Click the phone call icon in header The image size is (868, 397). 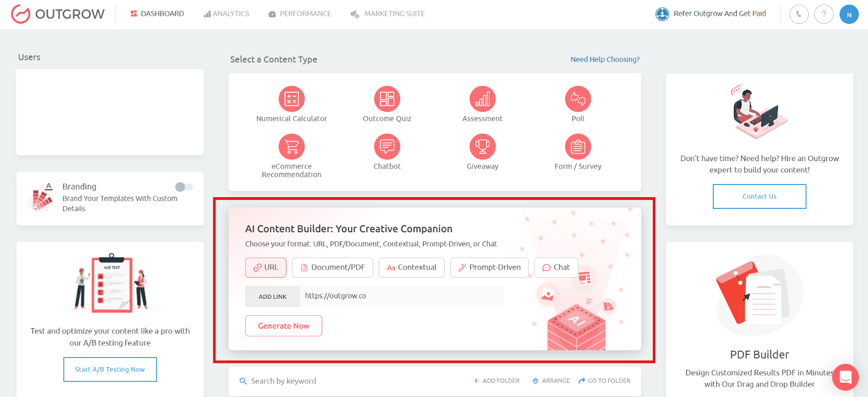pyautogui.click(x=799, y=14)
